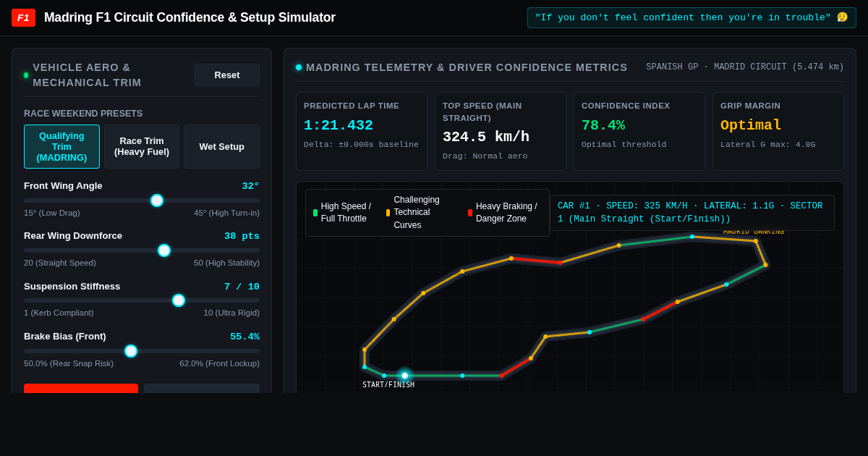Click the Confidence Index card heading
This screenshot has width=868, height=456.
626,106
